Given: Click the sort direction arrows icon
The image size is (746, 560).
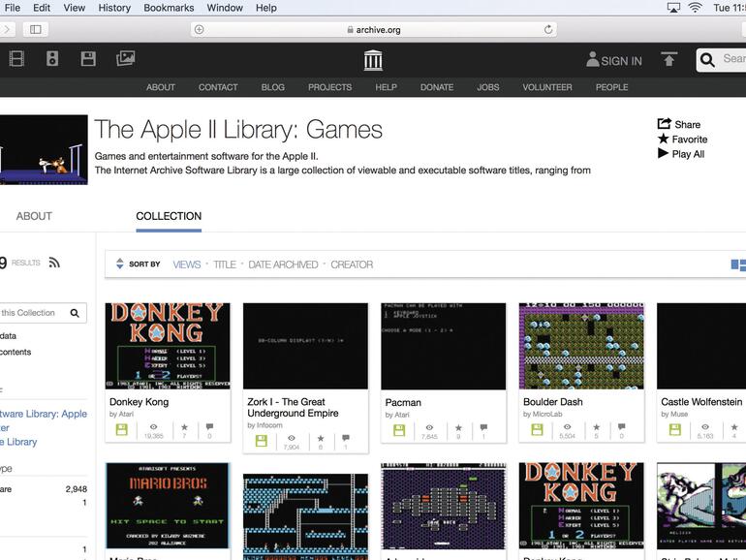Looking at the screenshot, I should tap(120, 264).
